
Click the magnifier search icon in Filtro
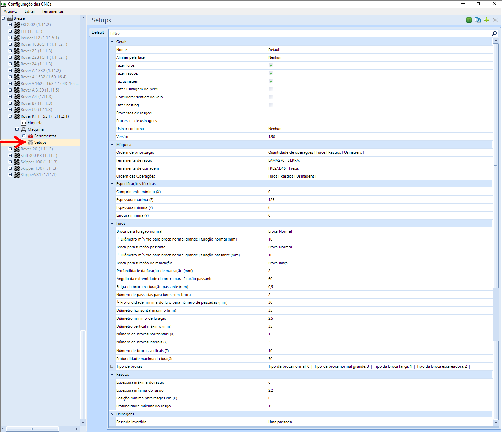point(494,33)
